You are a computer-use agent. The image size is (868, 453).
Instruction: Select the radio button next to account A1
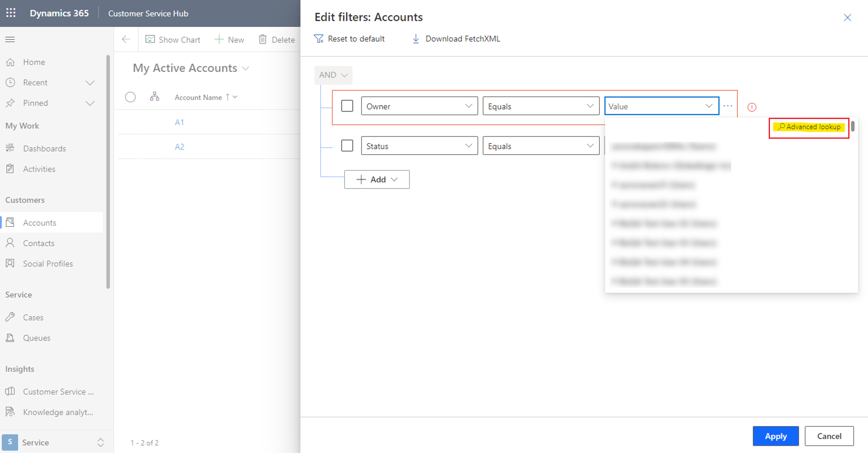(x=130, y=122)
